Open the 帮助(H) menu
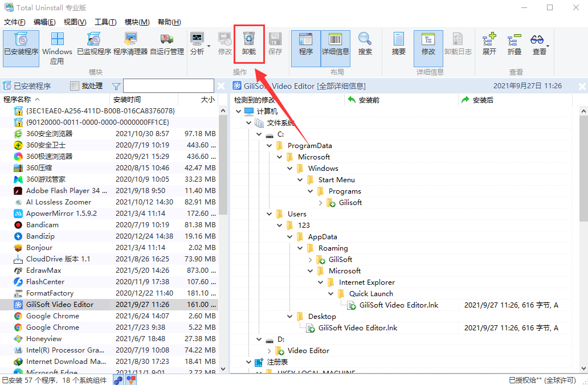This screenshot has height=385, width=588. tap(169, 22)
